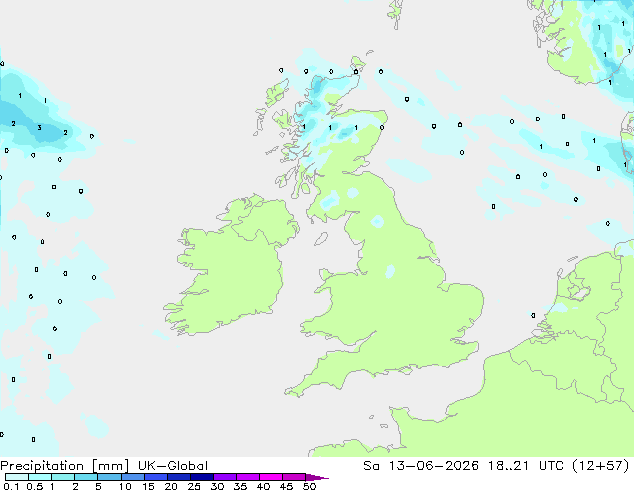Click the 'Precipitation [mm]' title text
634x490 pixels.
point(64,466)
